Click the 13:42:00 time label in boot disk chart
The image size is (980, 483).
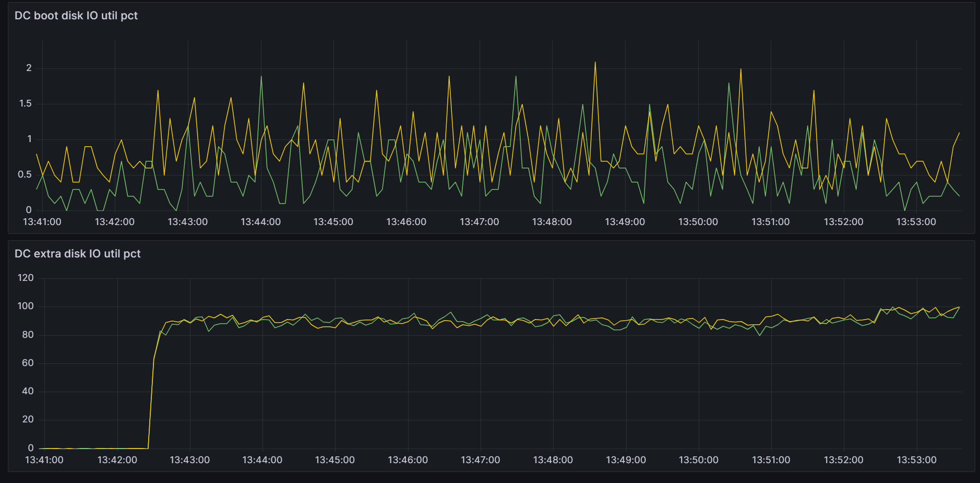[x=115, y=222]
